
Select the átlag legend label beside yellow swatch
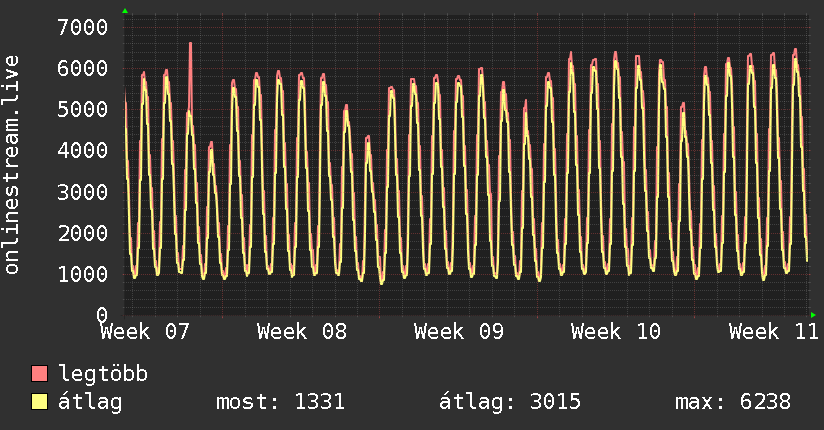[90, 403]
